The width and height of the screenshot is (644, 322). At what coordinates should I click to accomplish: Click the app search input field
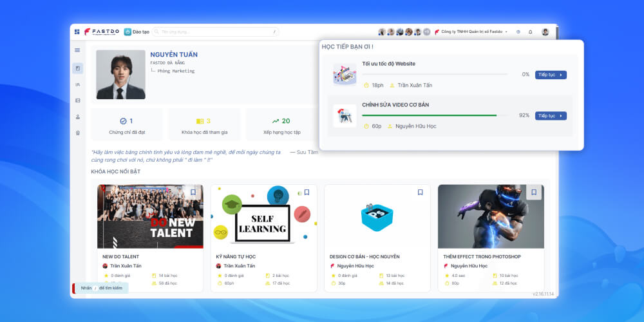click(x=215, y=32)
